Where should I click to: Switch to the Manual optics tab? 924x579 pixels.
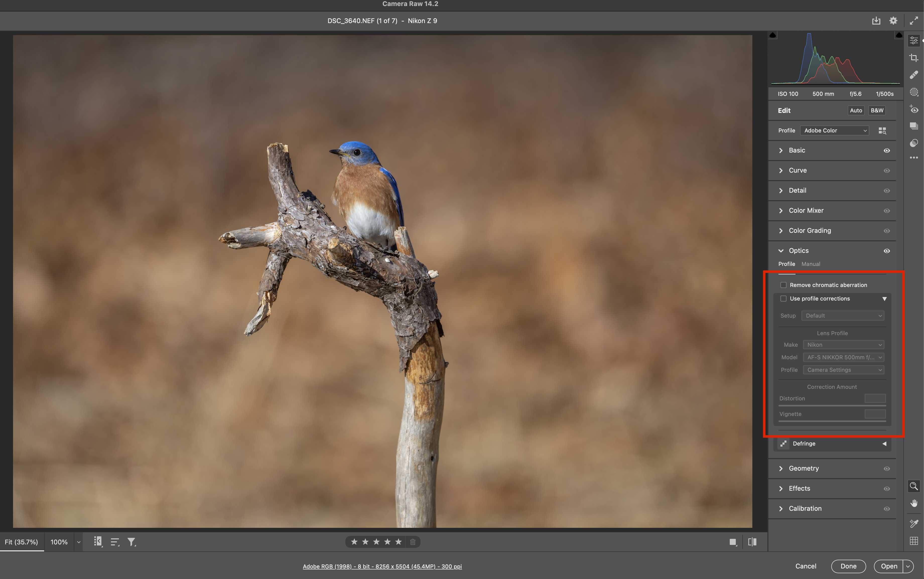[811, 264]
